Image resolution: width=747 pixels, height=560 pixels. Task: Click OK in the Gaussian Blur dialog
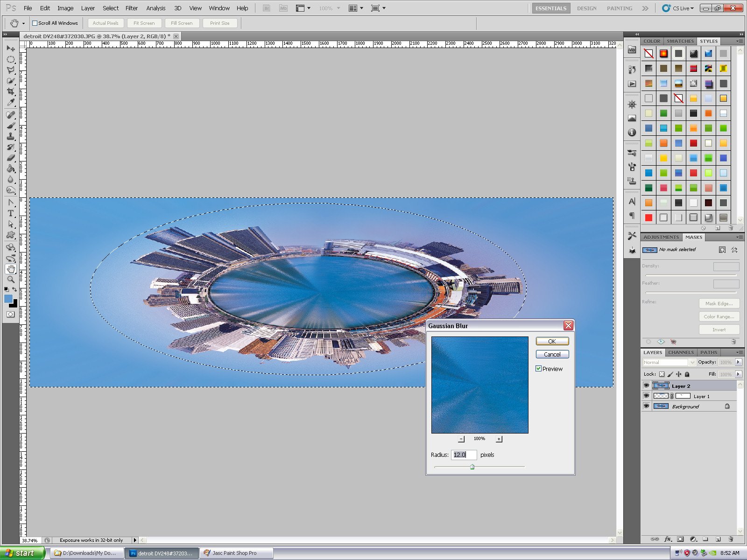click(x=552, y=341)
